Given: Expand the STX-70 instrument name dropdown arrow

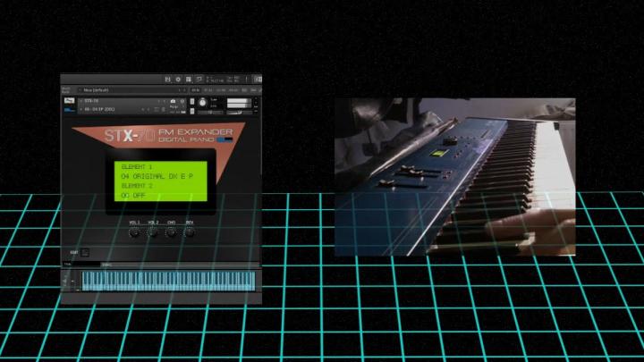Looking at the screenshot, I should click(x=80, y=101).
